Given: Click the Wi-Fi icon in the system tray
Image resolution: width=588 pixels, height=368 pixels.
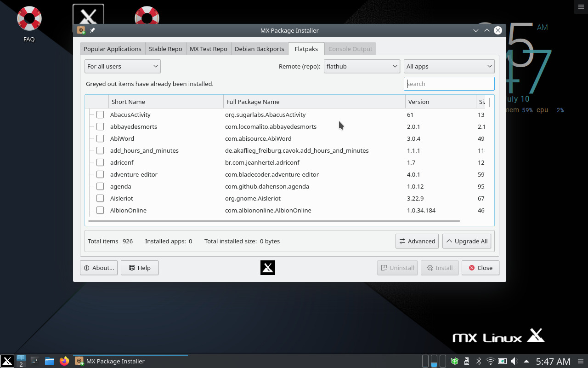Looking at the screenshot, I should [x=490, y=361].
